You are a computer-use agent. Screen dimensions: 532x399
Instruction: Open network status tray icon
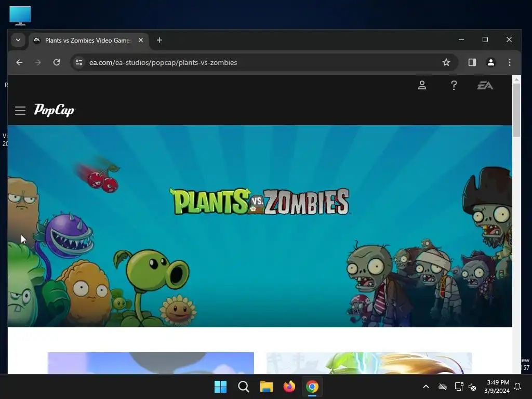pyautogui.click(x=459, y=387)
